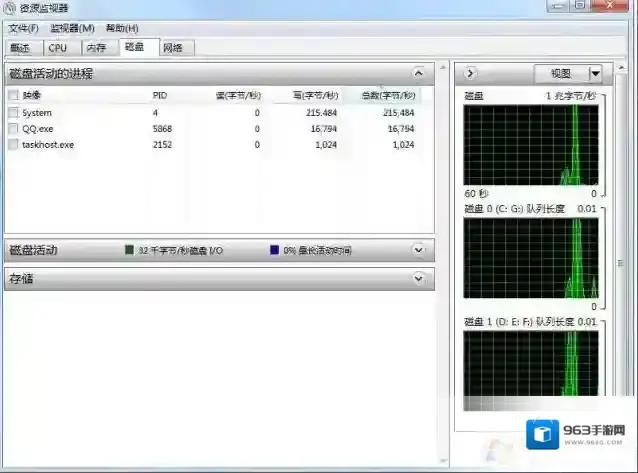Screen dimensions: 638x473
Task: Click the green disk I/O legend square
Action: pos(129,250)
